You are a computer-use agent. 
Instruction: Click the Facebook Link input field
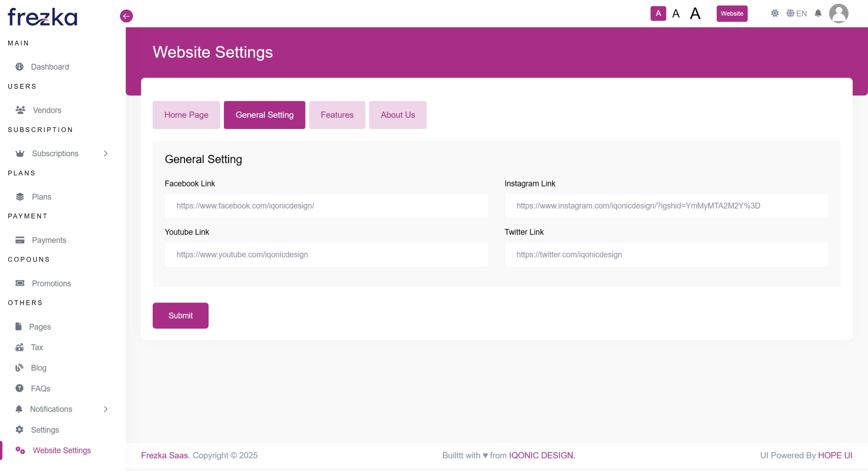326,206
